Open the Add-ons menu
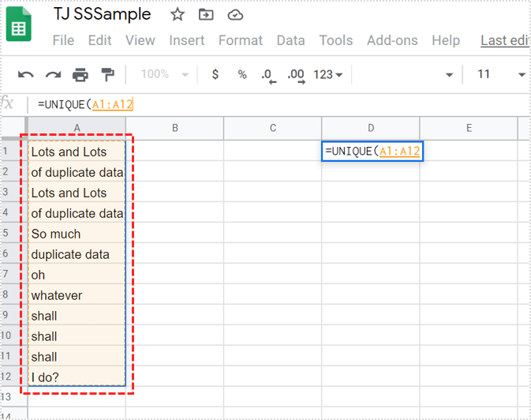This screenshot has height=420, width=531. point(392,40)
